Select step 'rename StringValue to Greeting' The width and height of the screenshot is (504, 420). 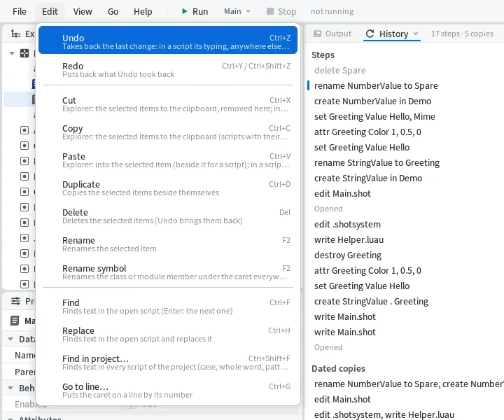pos(377,163)
